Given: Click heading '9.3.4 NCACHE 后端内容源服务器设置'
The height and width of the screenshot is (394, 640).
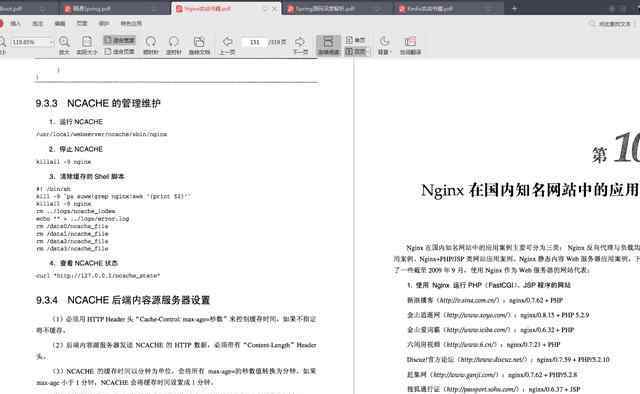Looking at the screenshot, I should [123, 300].
